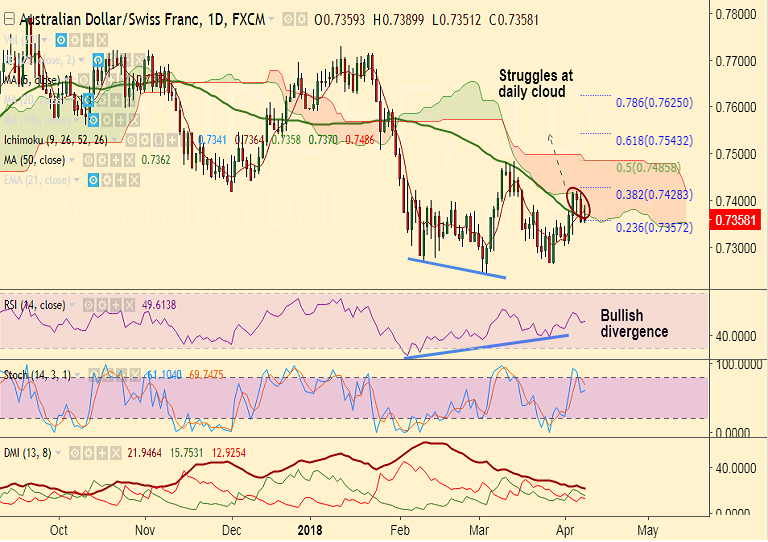Open dropdown arrow after FXCM title
Image resolution: width=768 pixels, height=542 pixels.
[x=271, y=20]
